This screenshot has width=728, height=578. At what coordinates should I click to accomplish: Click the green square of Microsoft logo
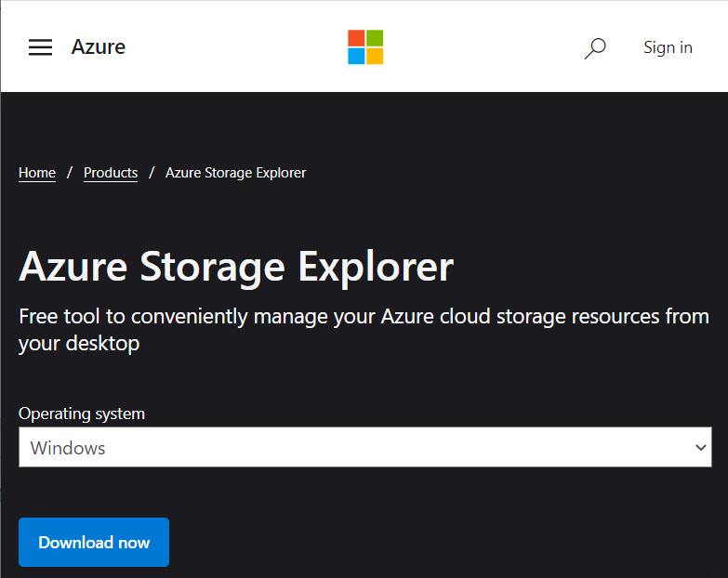click(375, 38)
